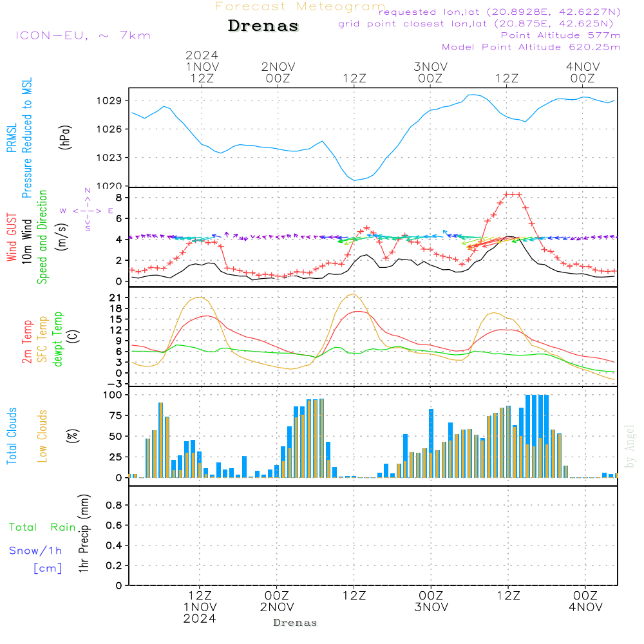Click the Low Clouds legend label
Screen dimensions: 644x644
(x=42, y=436)
